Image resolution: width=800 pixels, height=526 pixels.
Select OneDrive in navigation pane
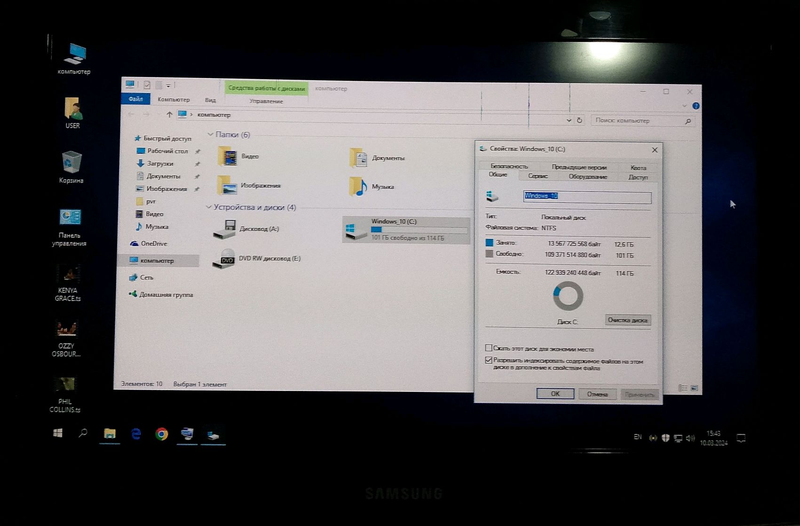click(x=149, y=243)
